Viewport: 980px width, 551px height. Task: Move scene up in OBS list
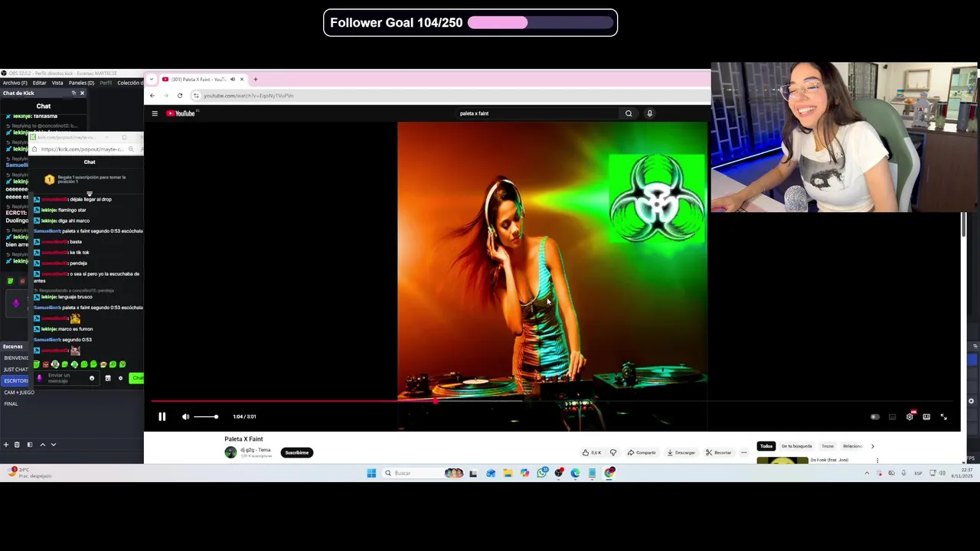point(43,445)
